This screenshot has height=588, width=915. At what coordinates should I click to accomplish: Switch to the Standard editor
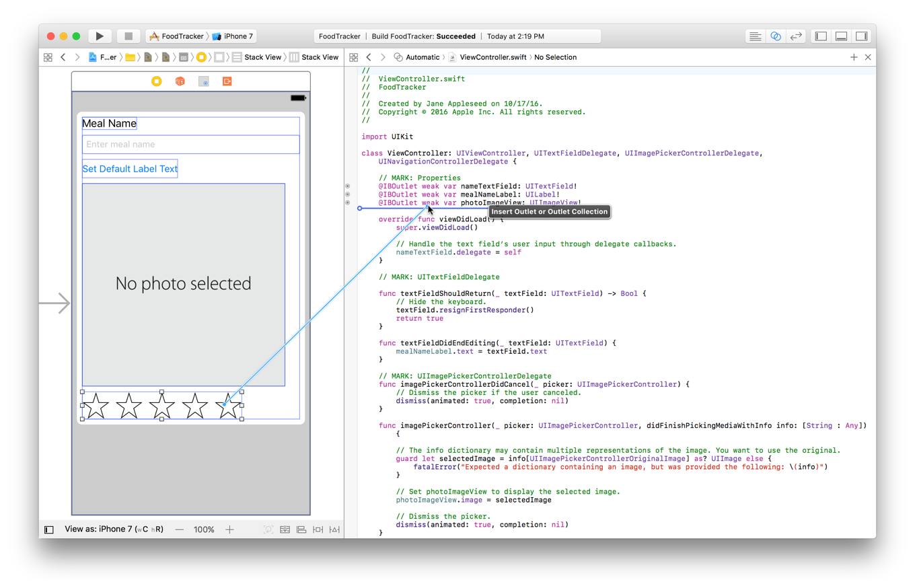coord(756,36)
